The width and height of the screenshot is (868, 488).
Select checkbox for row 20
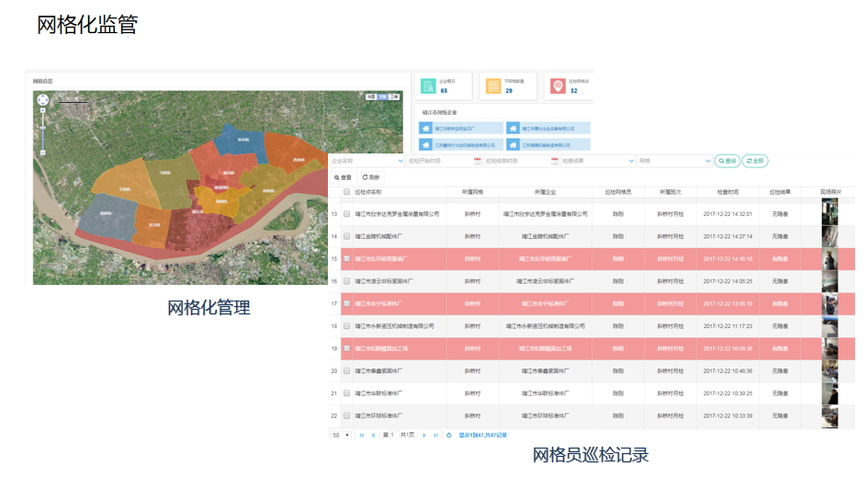click(346, 370)
